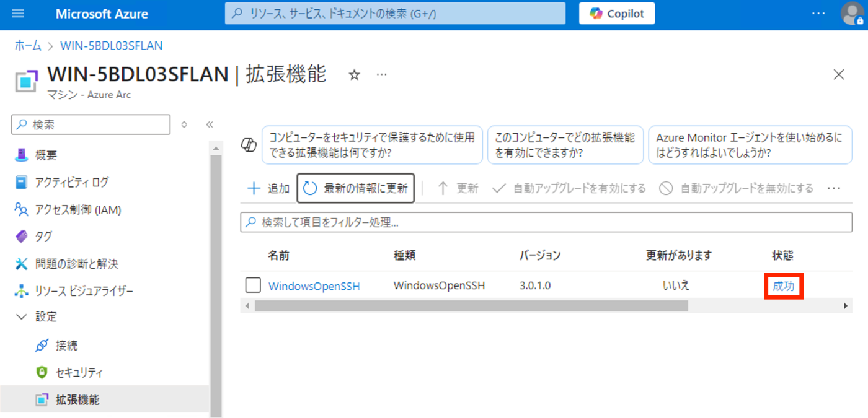868x418 pixels.
Task: Click the アクティビティ ログ book icon
Action: 22,182
